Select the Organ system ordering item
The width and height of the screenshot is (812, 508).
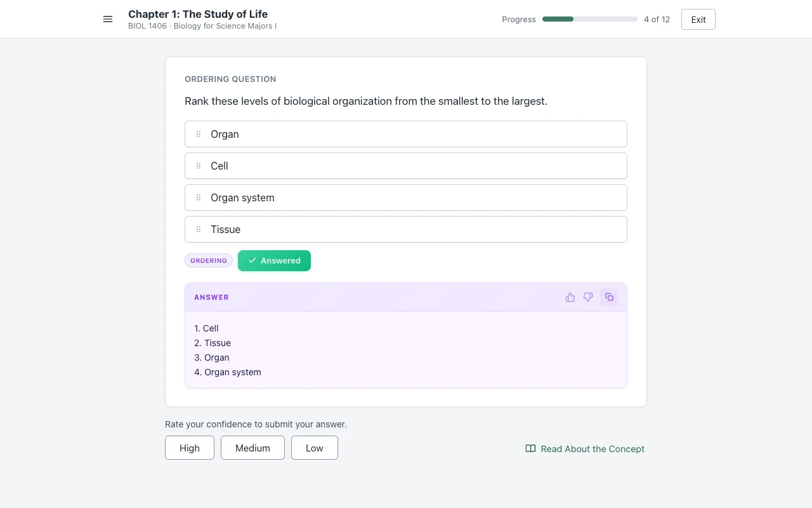pos(406,197)
